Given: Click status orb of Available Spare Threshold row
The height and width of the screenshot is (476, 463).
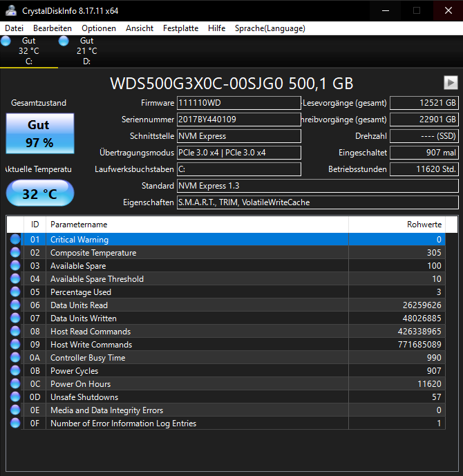Looking at the screenshot, I should (15, 278).
